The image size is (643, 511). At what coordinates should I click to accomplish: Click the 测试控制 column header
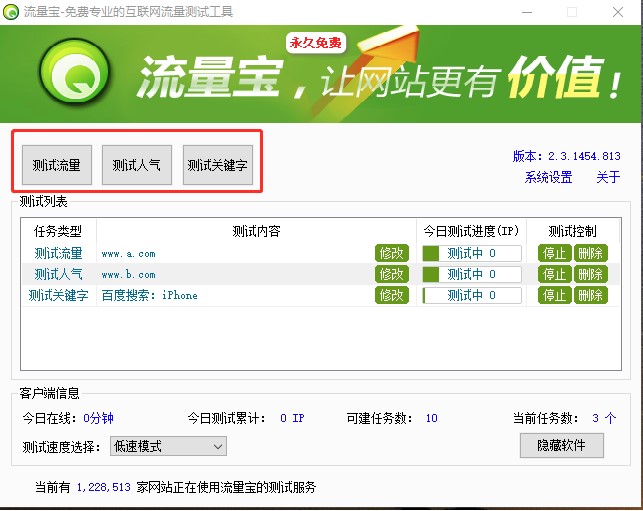572,231
